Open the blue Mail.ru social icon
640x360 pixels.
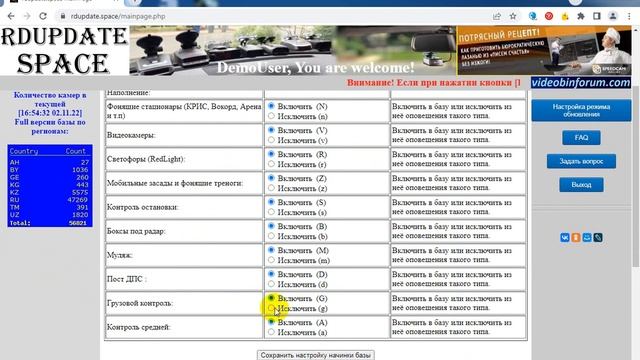click(x=587, y=238)
